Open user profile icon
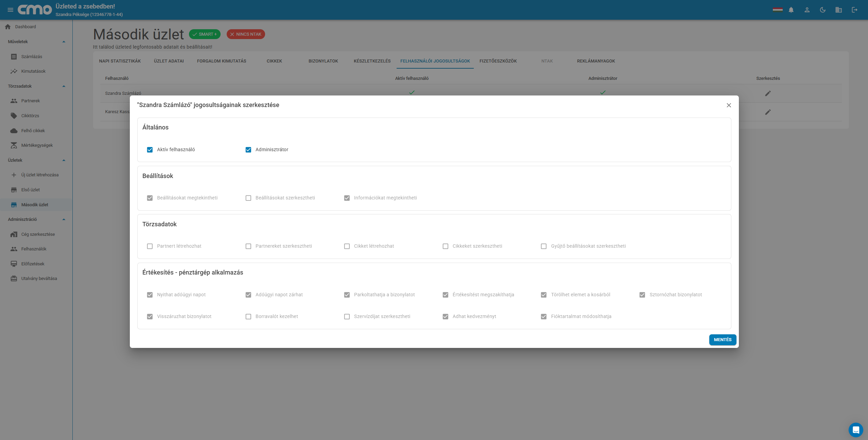This screenshot has height=440, width=868. point(807,10)
